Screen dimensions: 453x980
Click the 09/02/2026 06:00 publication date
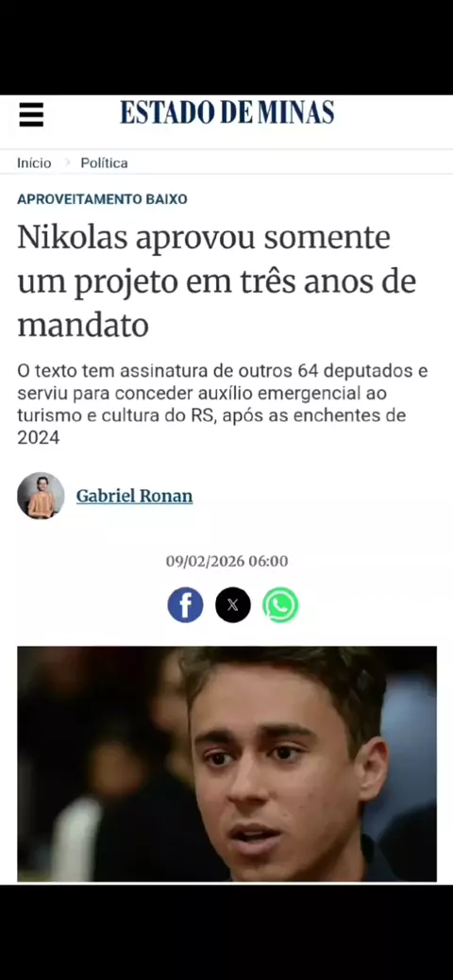(x=226, y=561)
